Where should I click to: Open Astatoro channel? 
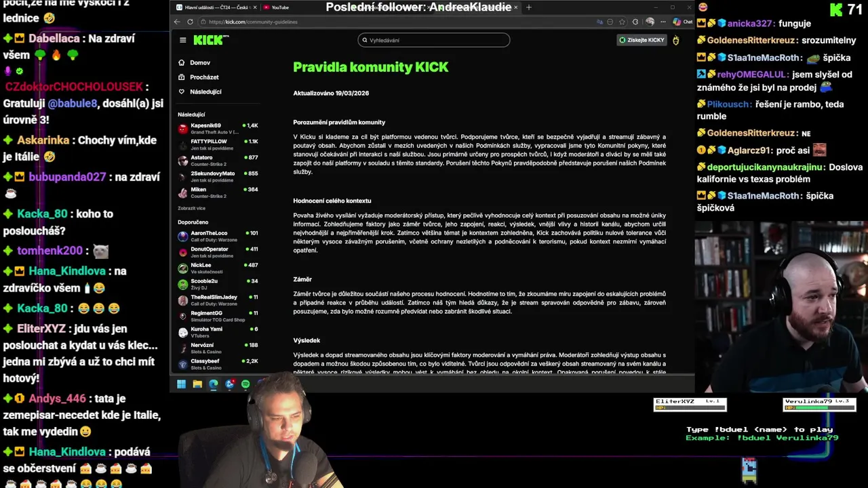218,161
